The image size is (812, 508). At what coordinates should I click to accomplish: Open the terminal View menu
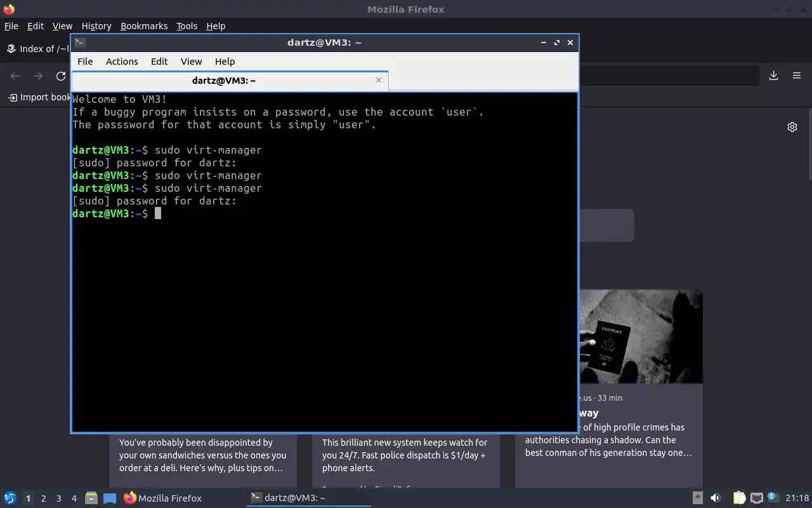191,62
